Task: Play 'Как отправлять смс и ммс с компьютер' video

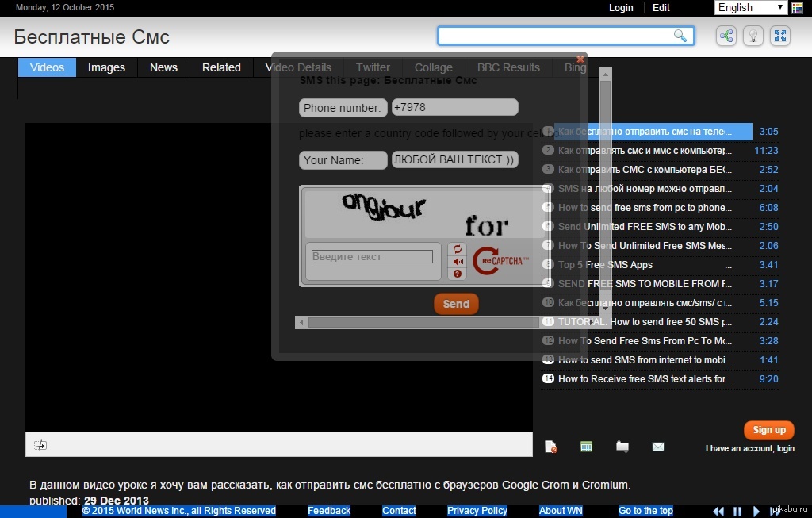Action: pos(645,151)
